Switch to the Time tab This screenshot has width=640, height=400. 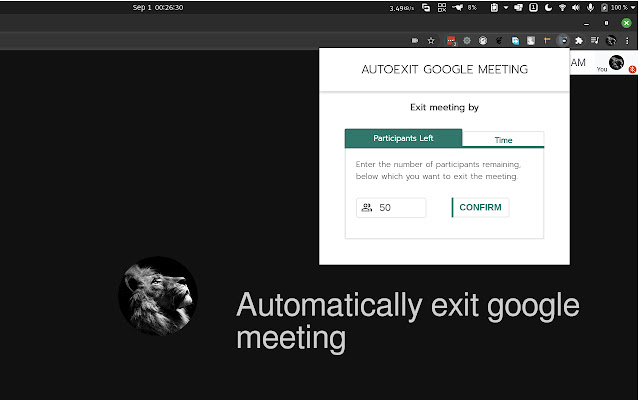pos(503,140)
